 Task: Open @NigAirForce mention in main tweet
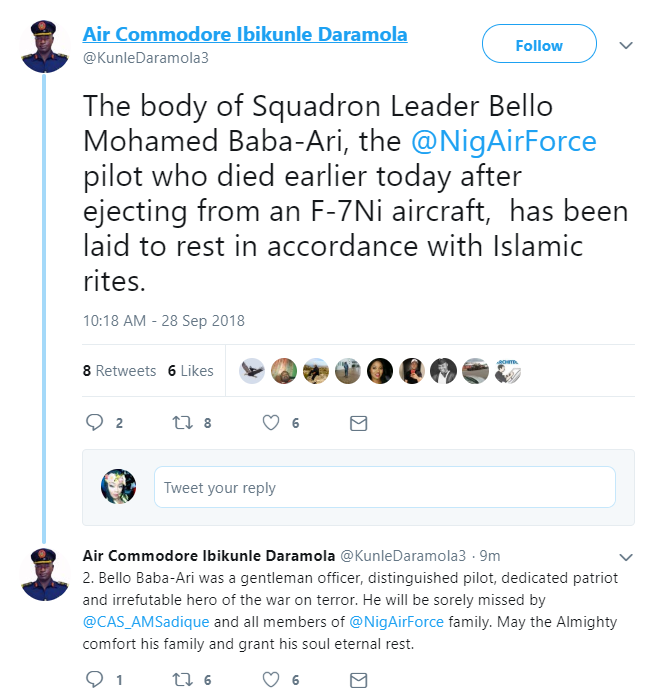tap(504, 141)
